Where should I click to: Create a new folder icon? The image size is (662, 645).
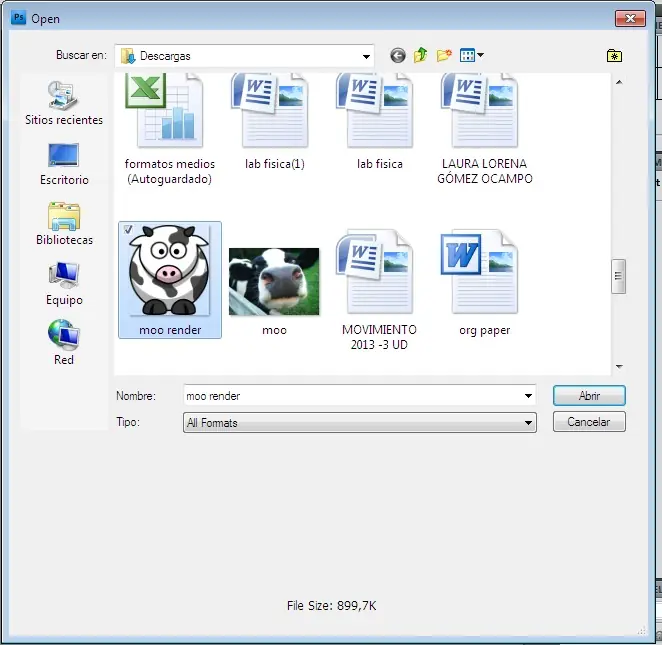[x=444, y=55]
